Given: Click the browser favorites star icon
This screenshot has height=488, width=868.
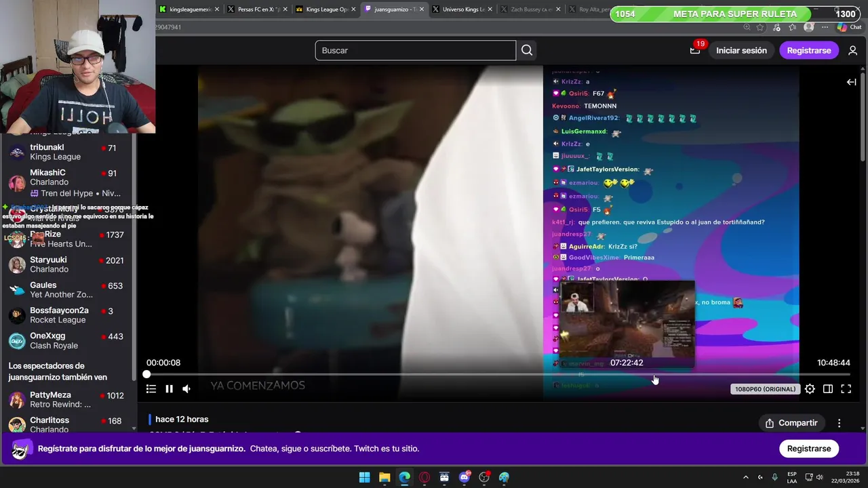Looking at the screenshot, I should 760,27.
